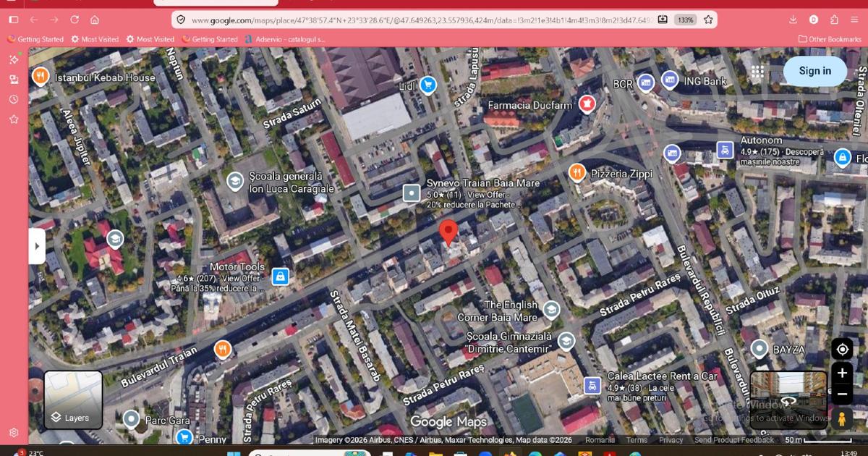This screenshot has width=868, height=456.
Task: Open the browser home page icon
Action: pyautogui.click(x=95, y=20)
